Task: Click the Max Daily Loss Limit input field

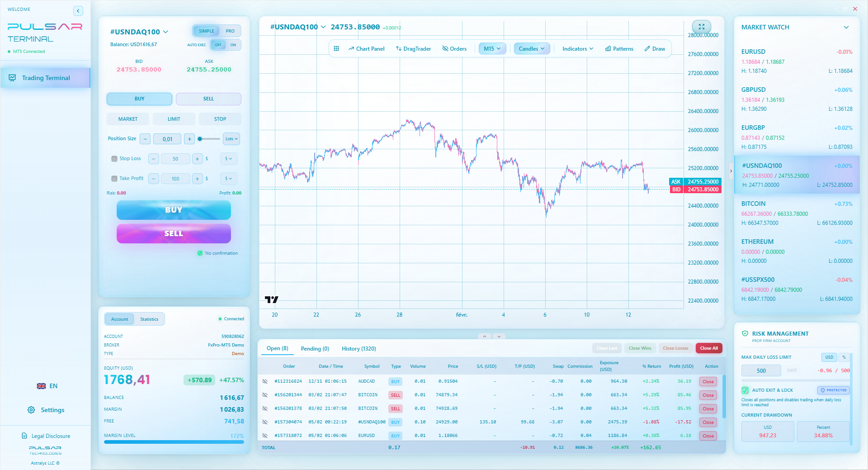Action: 761,370
